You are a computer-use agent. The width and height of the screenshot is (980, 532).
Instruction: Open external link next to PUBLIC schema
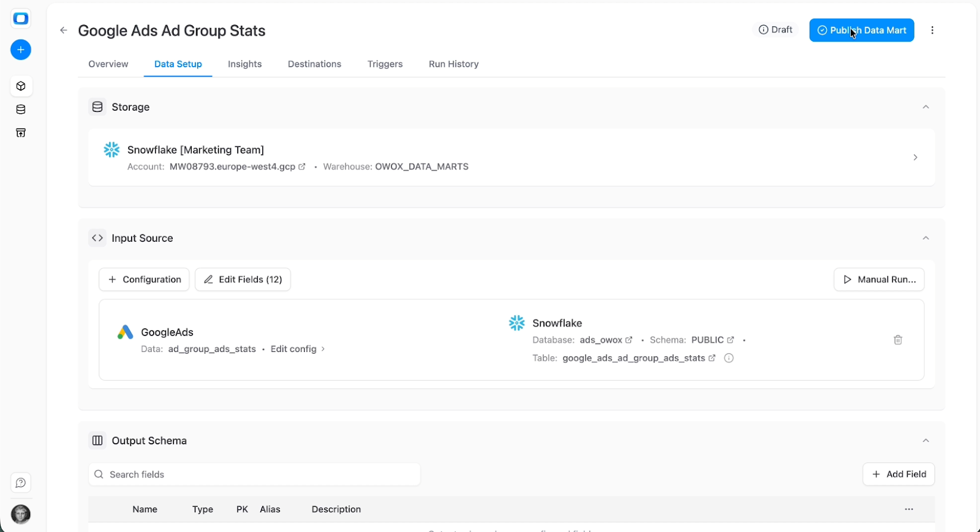click(x=730, y=340)
